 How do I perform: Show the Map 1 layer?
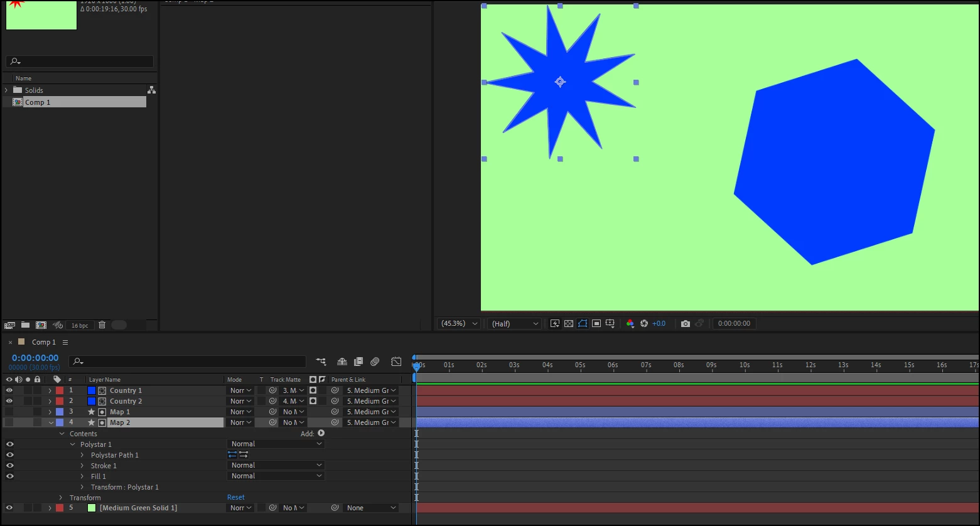click(9, 412)
